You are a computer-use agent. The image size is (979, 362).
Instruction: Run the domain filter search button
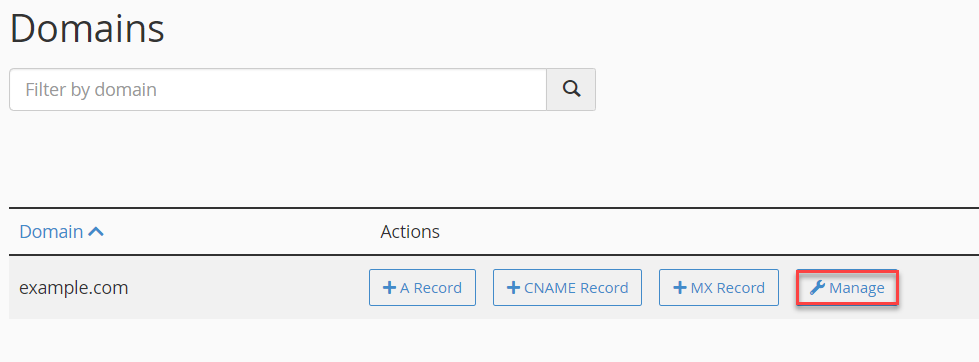pyautogui.click(x=571, y=89)
